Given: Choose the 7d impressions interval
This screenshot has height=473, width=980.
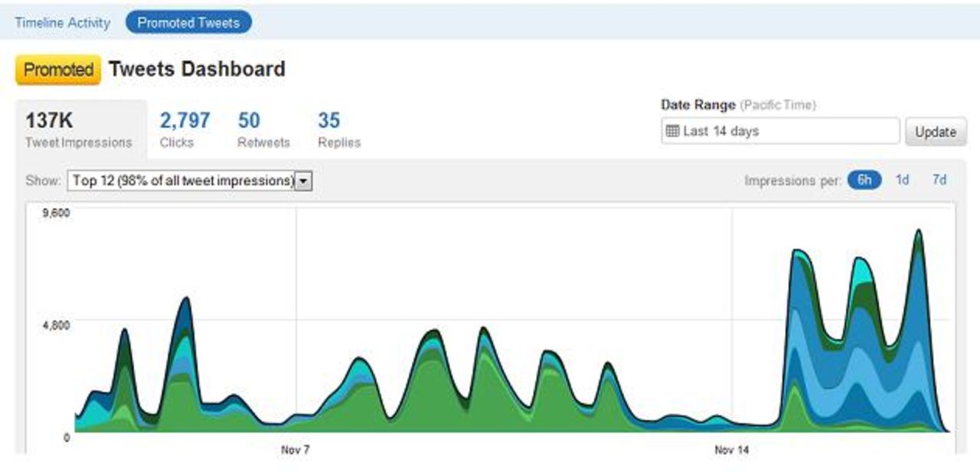Looking at the screenshot, I should tap(939, 180).
